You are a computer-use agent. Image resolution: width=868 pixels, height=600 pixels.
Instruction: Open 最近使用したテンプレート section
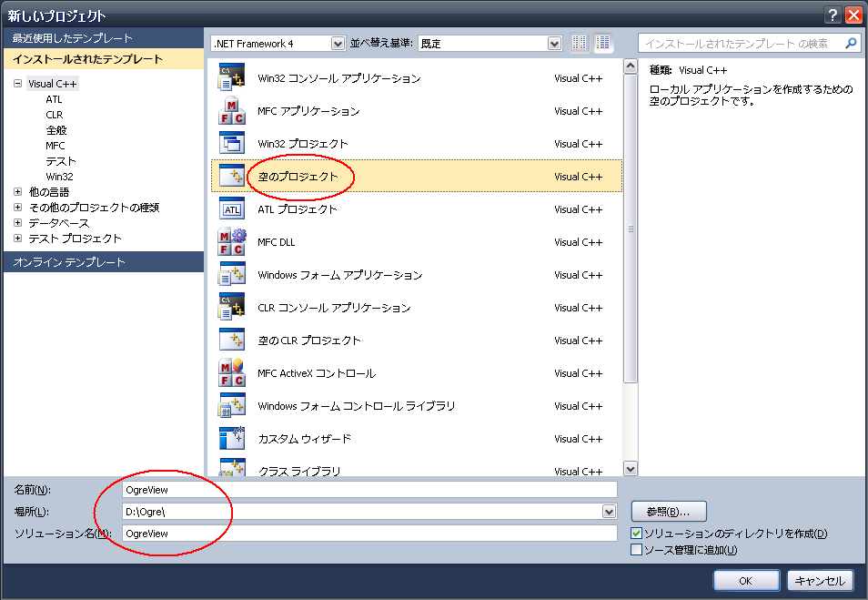pyautogui.click(x=104, y=37)
